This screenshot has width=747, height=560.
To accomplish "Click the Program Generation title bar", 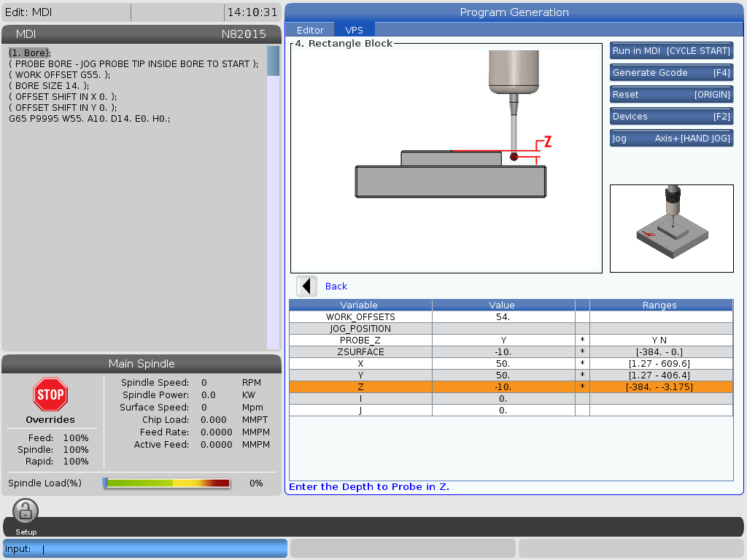I will (x=514, y=12).
